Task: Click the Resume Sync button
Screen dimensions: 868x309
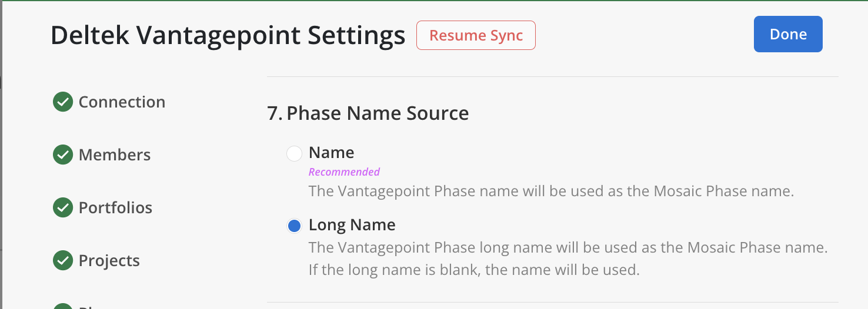Action: pyautogui.click(x=476, y=35)
